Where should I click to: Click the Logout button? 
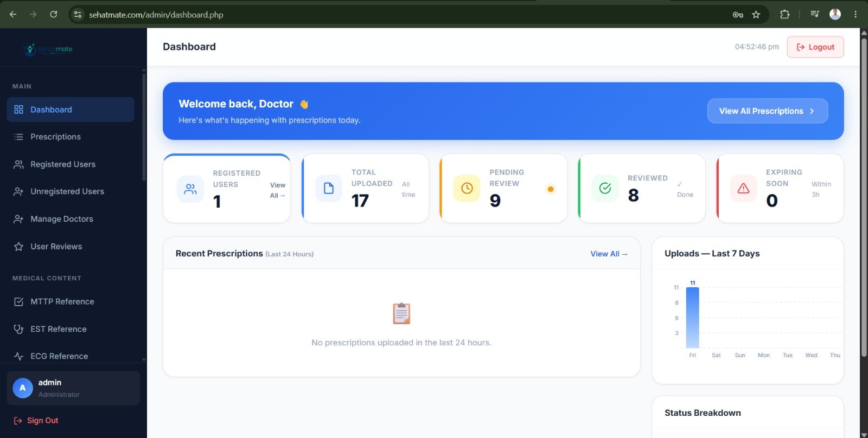(x=815, y=47)
